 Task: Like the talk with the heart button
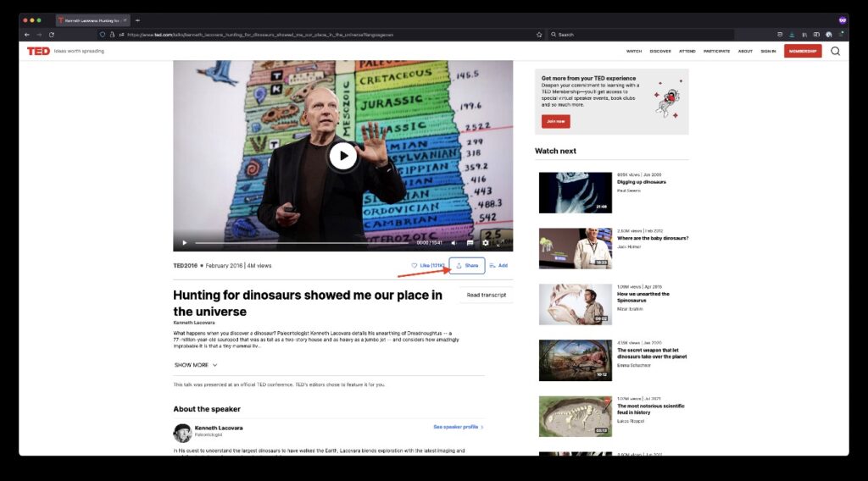click(x=428, y=265)
